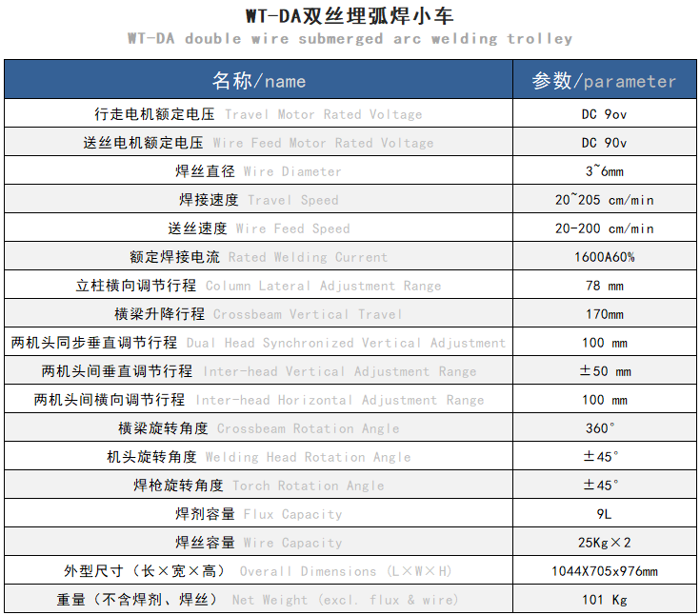Select the row 焊枪旋转角度 Torch Rotation Angle
This screenshot has width=700, height=615.
tap(350, 485)
